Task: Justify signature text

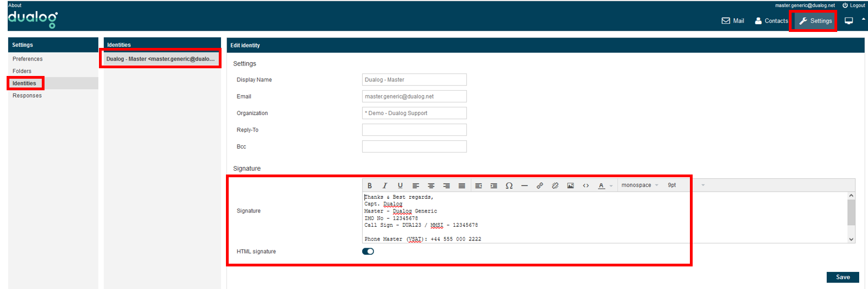Action: 462,186
